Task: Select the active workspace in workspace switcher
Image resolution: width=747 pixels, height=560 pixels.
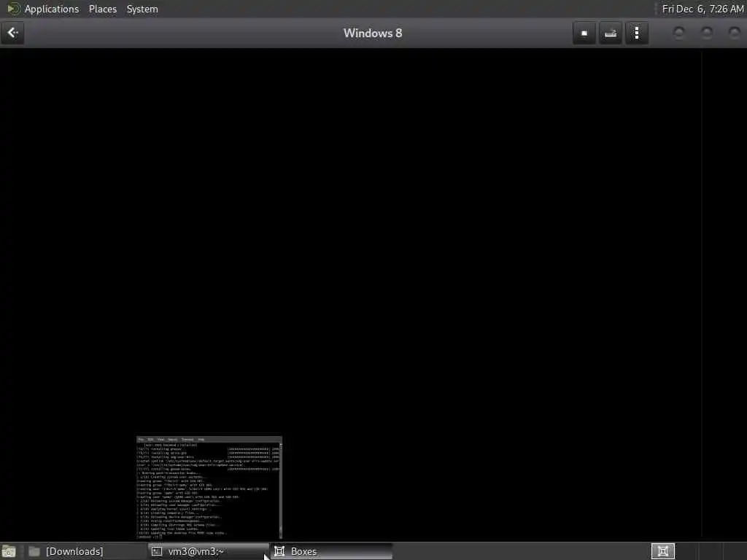Action: point(662,551)
